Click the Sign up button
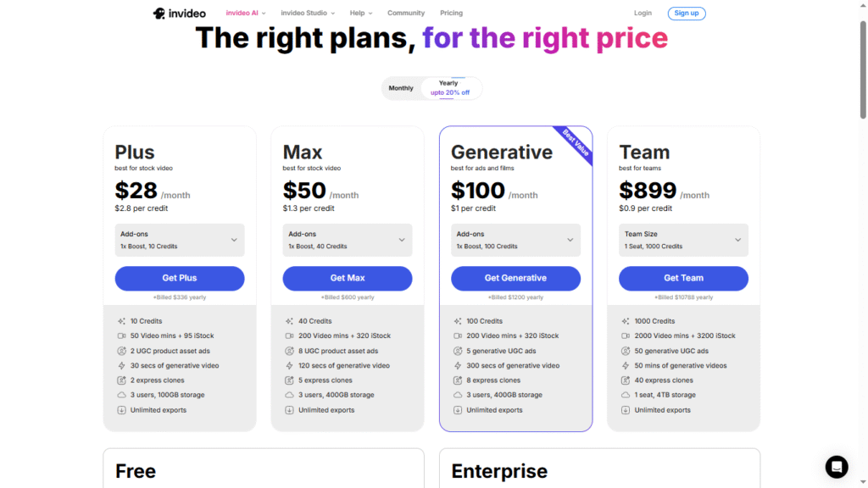 click(x=687, y=14)
